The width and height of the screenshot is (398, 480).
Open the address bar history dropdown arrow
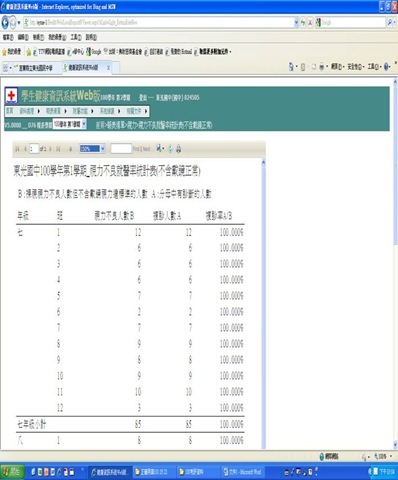pyautogui.click(x=296, y=23)
